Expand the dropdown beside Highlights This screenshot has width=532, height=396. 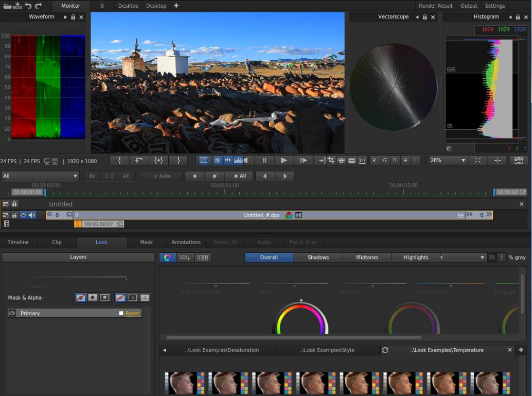coord(482,257)
